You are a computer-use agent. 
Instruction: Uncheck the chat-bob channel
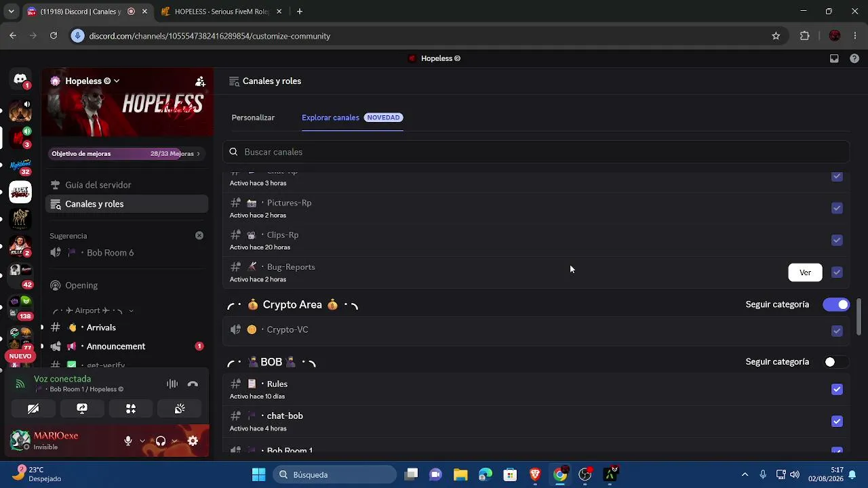coord(837,422)
